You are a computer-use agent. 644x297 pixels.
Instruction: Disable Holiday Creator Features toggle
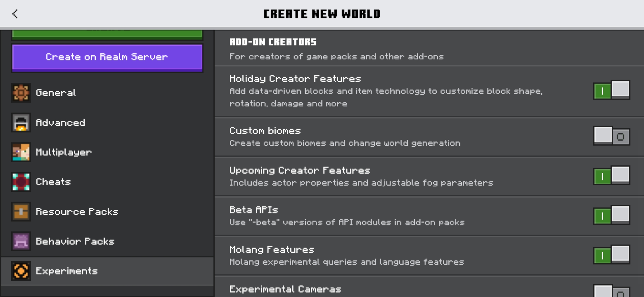point(612,90)
